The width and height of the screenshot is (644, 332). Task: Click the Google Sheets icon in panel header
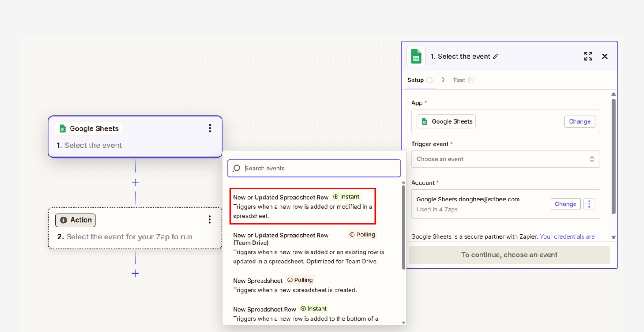coord(416,57)
